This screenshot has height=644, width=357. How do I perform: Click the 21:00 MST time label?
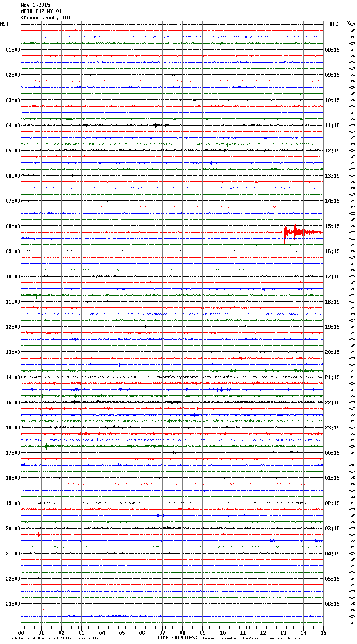point(13,554)
